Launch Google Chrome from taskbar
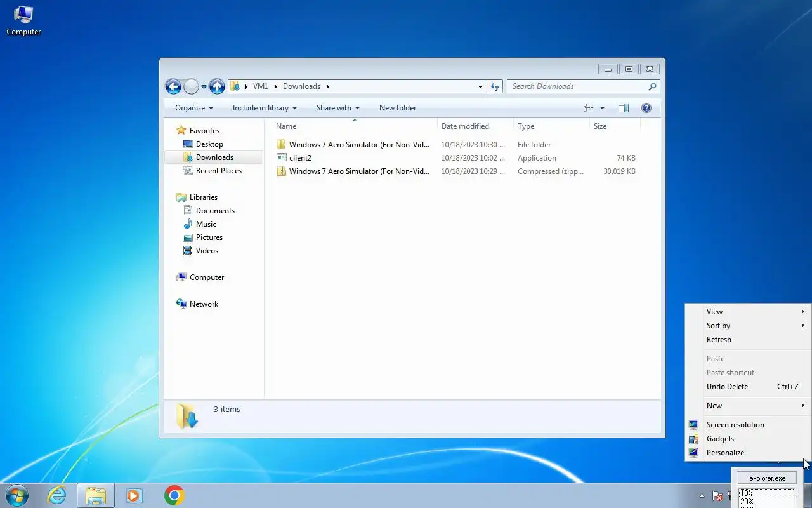Image resolution: width=812 pixels, height=508 pixels. pos(174,495)
